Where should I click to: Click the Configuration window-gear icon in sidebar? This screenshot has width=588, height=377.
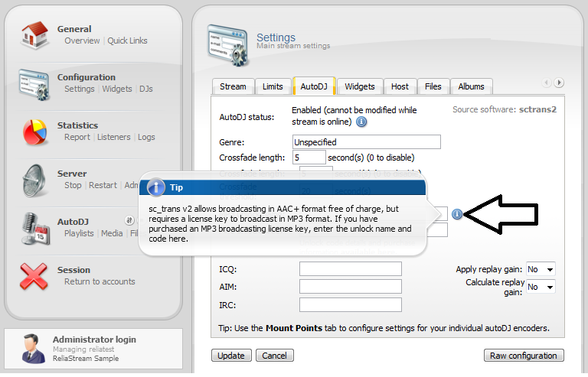[34, 85]
